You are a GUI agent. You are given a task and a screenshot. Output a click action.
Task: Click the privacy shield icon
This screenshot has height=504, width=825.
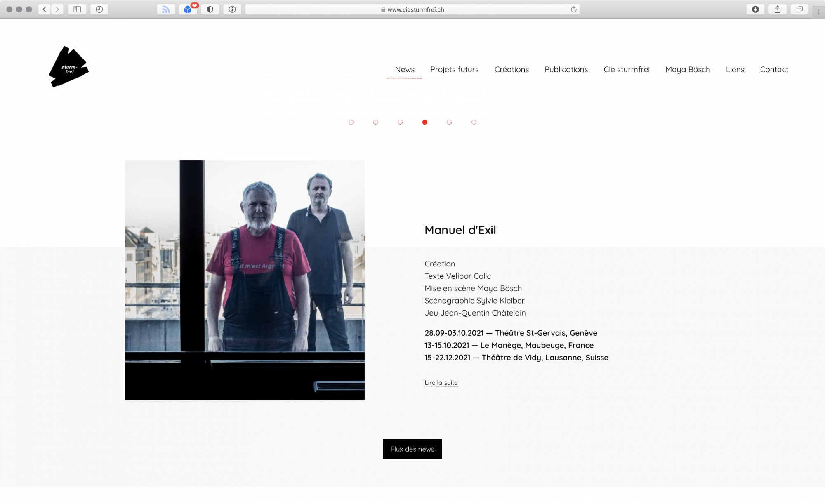(x=210, y=9)
